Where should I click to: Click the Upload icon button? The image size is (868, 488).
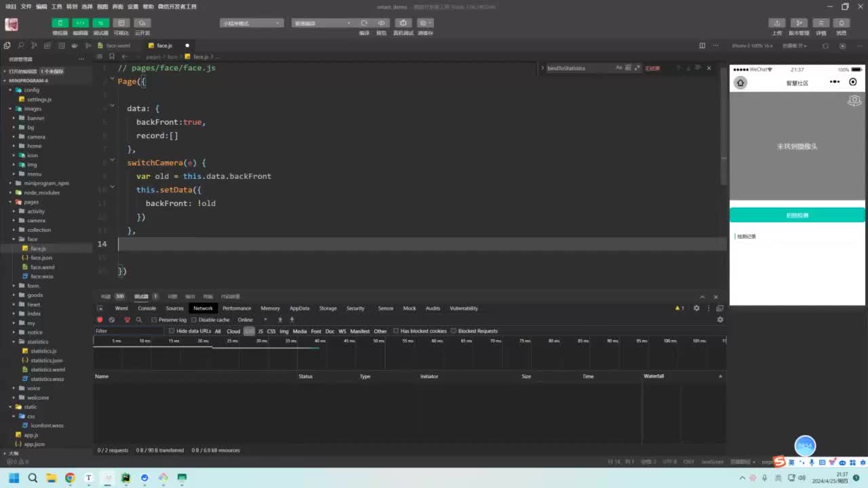pos(778,23)
